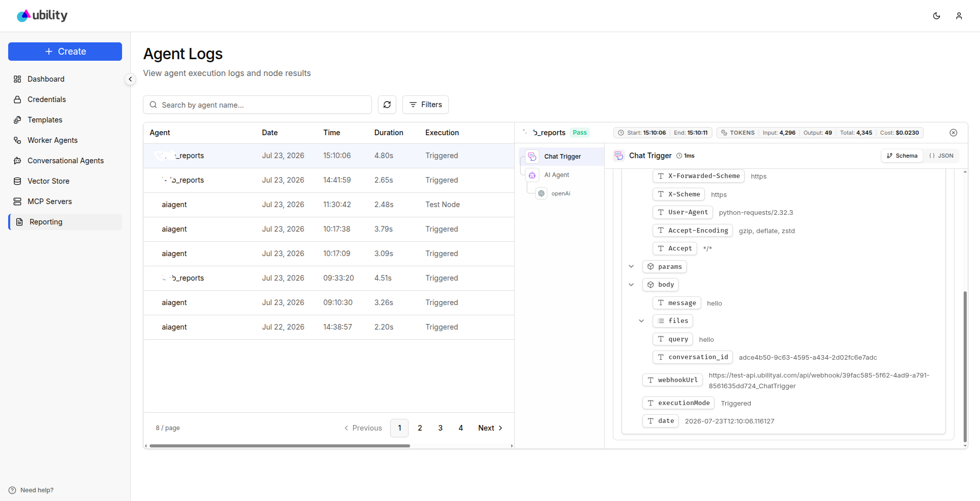Select the log row at 14:41:59
The width and height of the screenshot is (980, 501).
[329, 180]
